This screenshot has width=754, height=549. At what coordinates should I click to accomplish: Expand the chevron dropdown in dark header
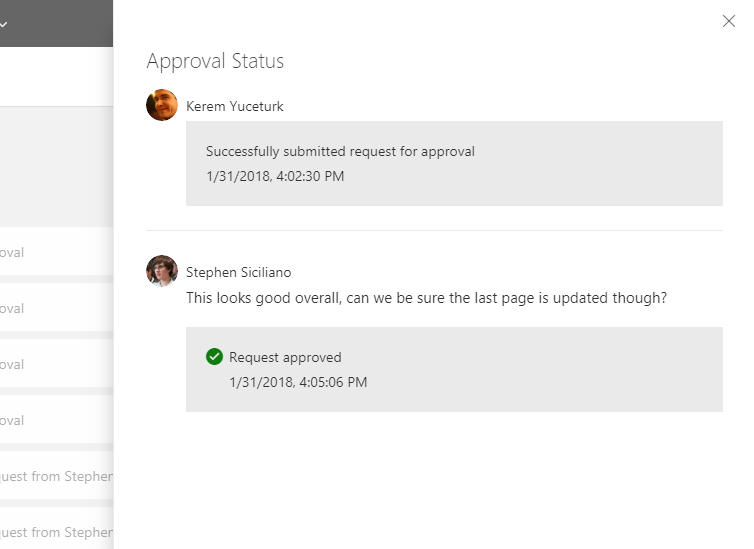(4, 24)
